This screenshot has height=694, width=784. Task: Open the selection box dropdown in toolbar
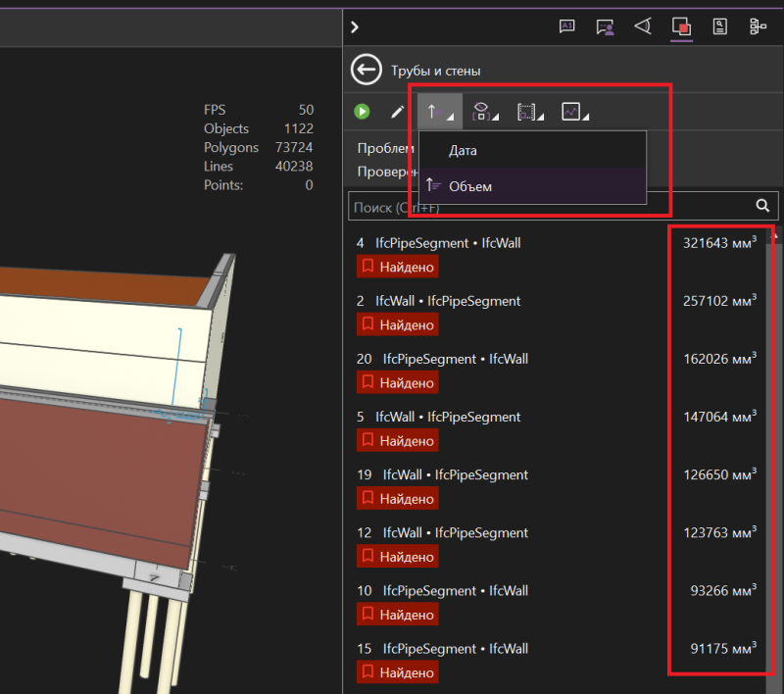point(529,112)
